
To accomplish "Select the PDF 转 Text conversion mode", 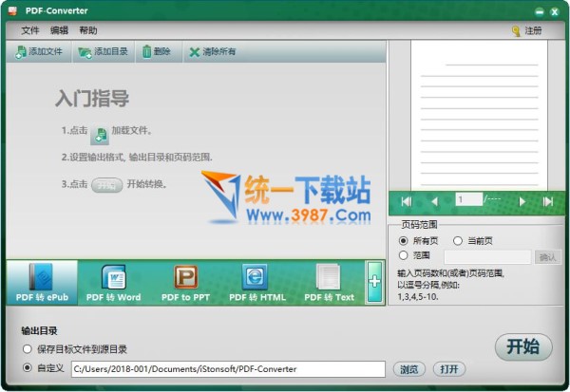I will (x=329, y=283).
